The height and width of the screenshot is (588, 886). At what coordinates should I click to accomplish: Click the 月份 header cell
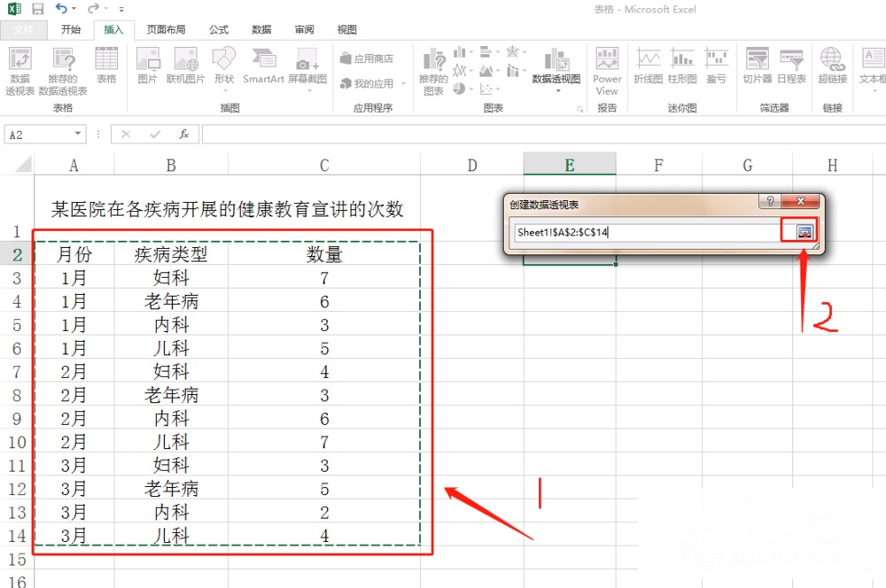[74, 254]
